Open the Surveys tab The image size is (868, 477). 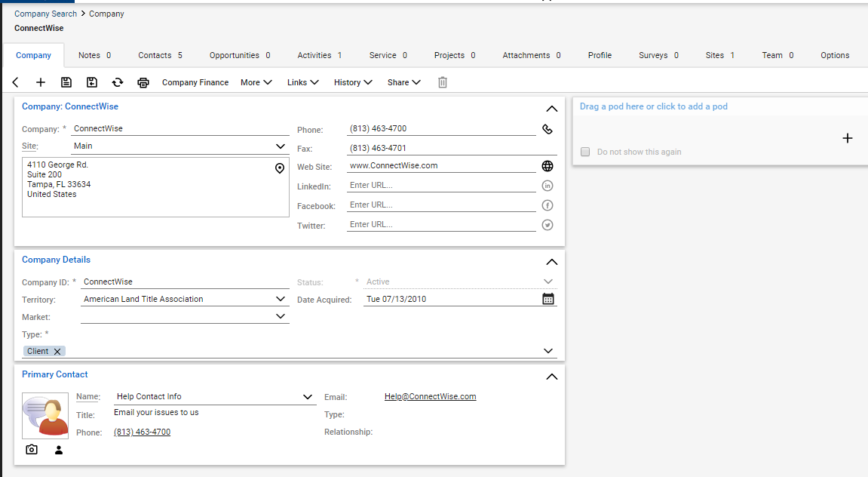pos(659,55)
